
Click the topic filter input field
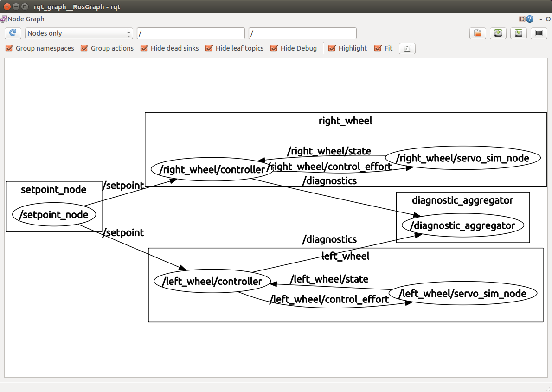point(302,33)
